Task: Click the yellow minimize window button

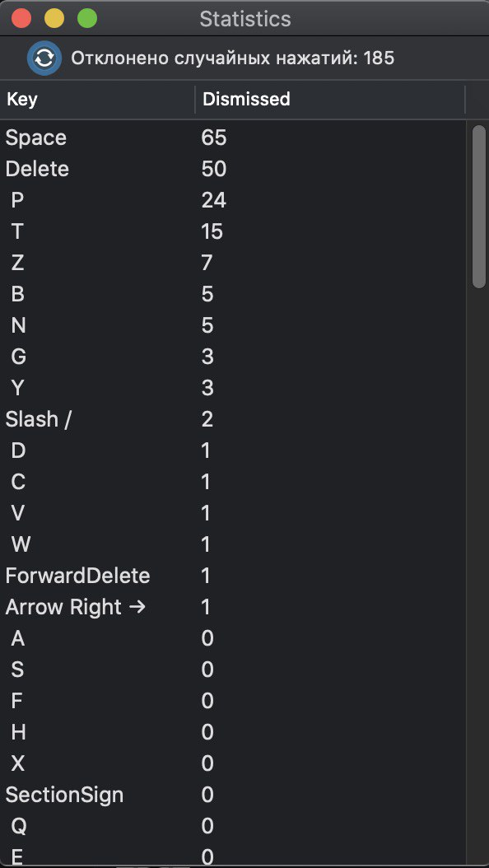Action: 54,18
